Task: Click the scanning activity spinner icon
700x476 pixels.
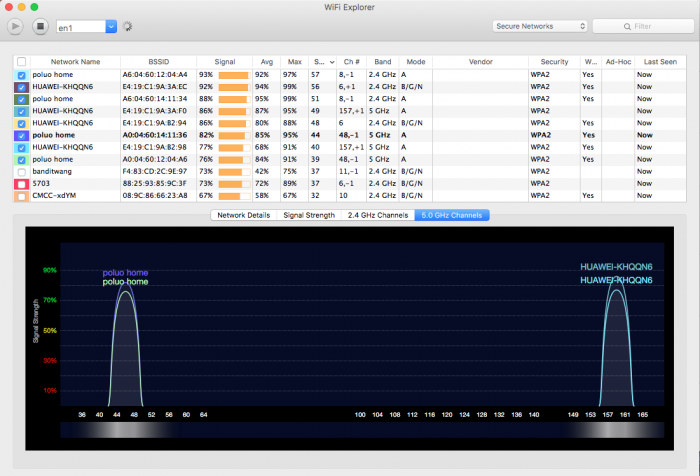Action: (128, 26)
